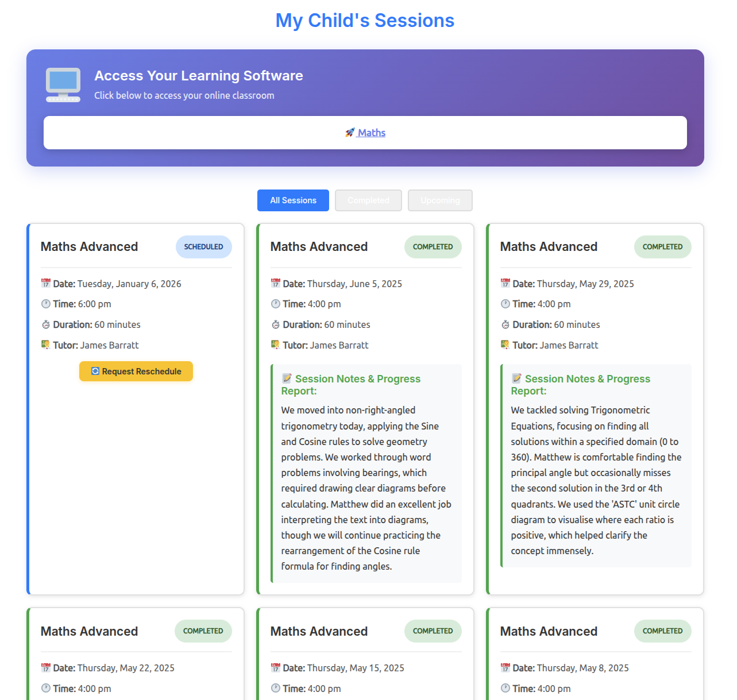Click COMPLETED badge on June 5 session
The height and width of the screenshot is (700, 737).
(433, 247)
